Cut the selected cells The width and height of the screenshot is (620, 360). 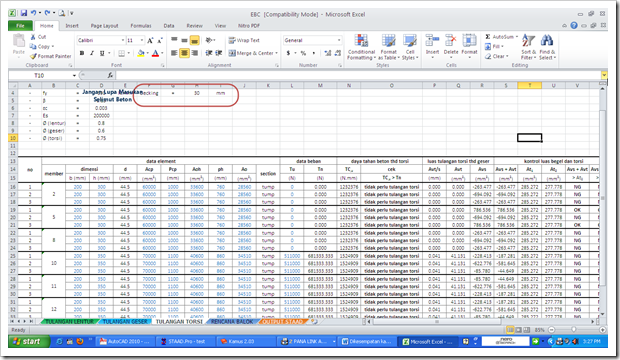[x=39, y=37]
